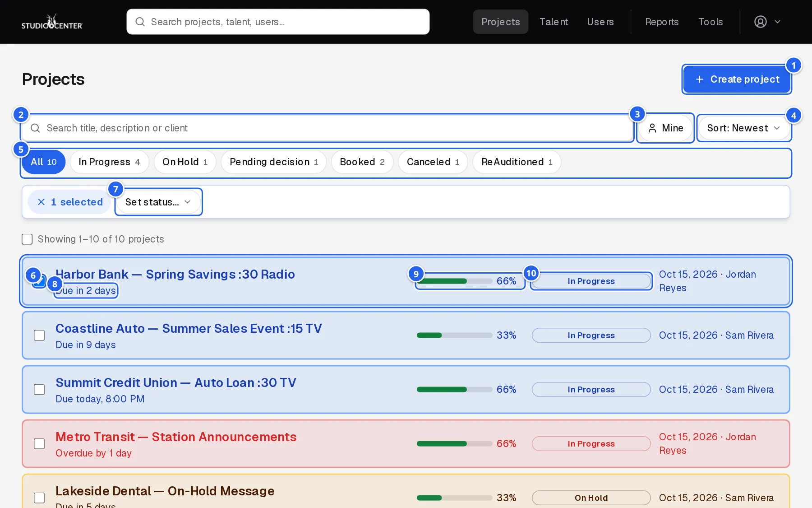Check the Metro Transit project checkbox
The image size is (812, 508).
click(40, 443)
